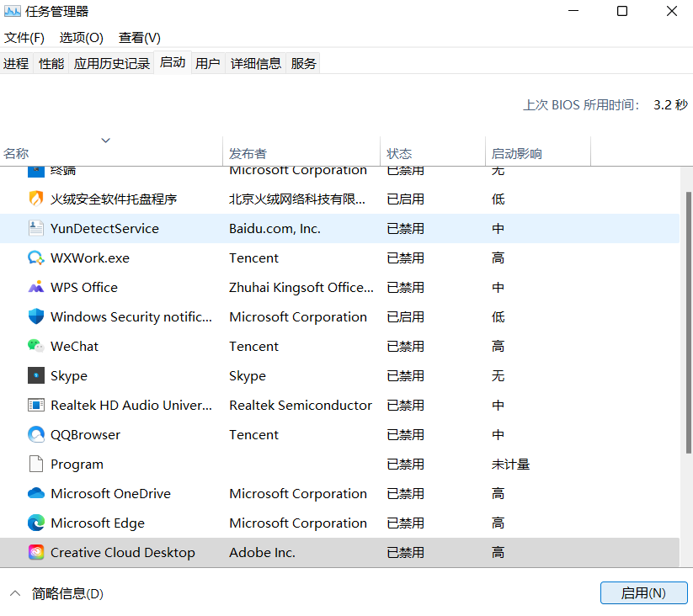
Task: Select the Windows Security notific... row name
Action: click(x=131, y=317)
